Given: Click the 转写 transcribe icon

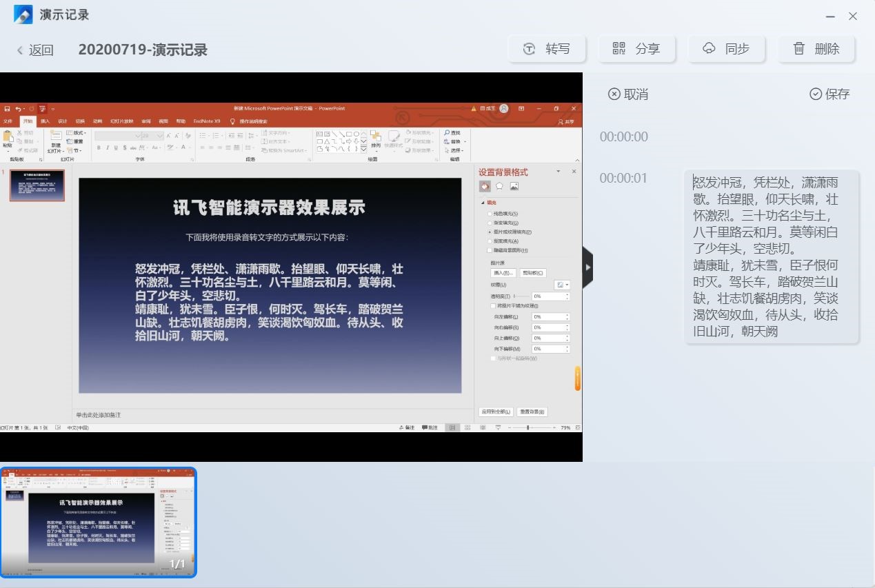Looking at the screenshot, I should pyautogui.click(x=529, y=48).
